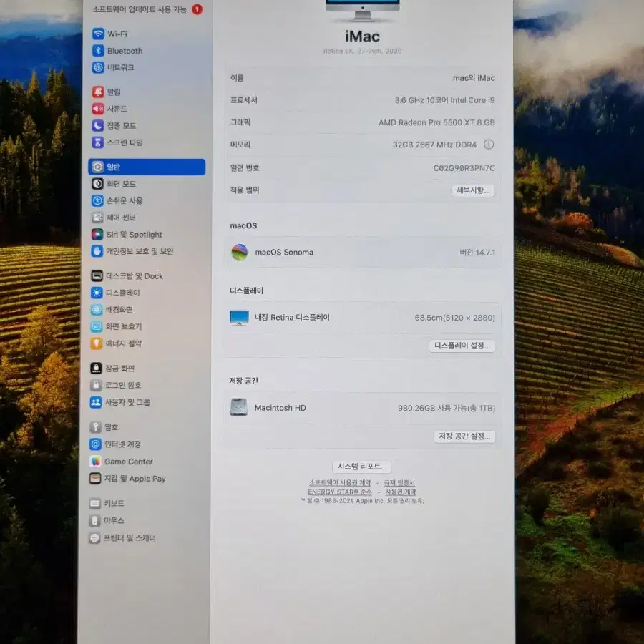Open Siri 및 Spotlight icon
The width and height of the screenshot is (644, 644).
(x=97, y=234)
